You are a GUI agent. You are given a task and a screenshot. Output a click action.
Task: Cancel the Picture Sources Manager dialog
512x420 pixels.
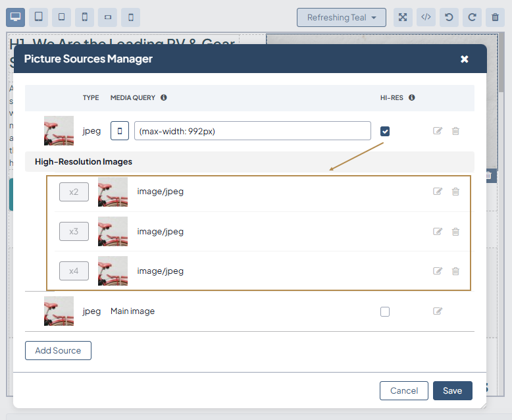click(x=403, y=390)
